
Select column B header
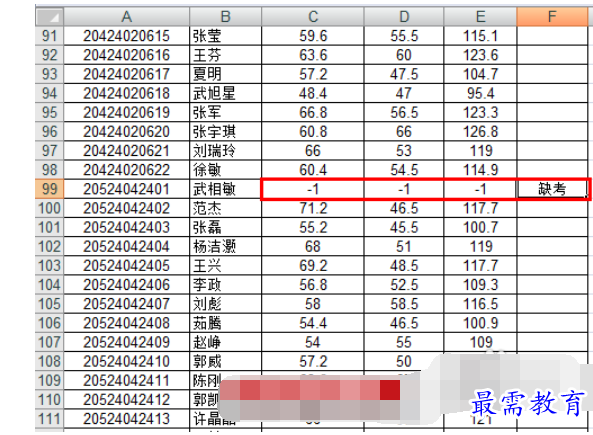tap(225, 17)
